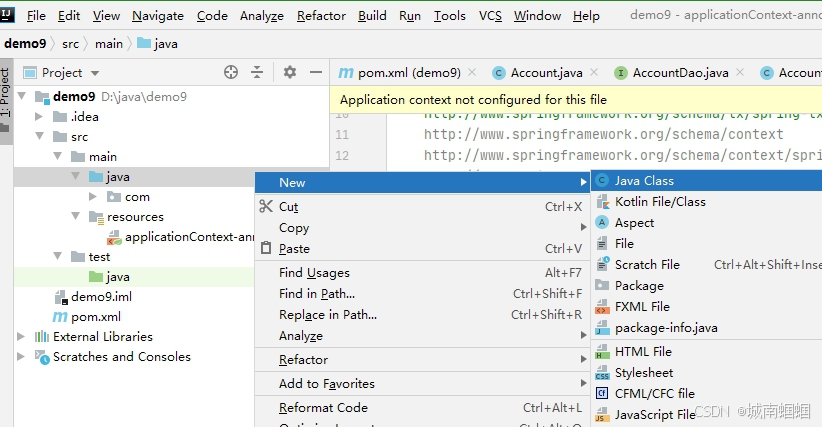Open Refactor submenu in context menu
The image size is (822, 427).
tap(422, 359)
